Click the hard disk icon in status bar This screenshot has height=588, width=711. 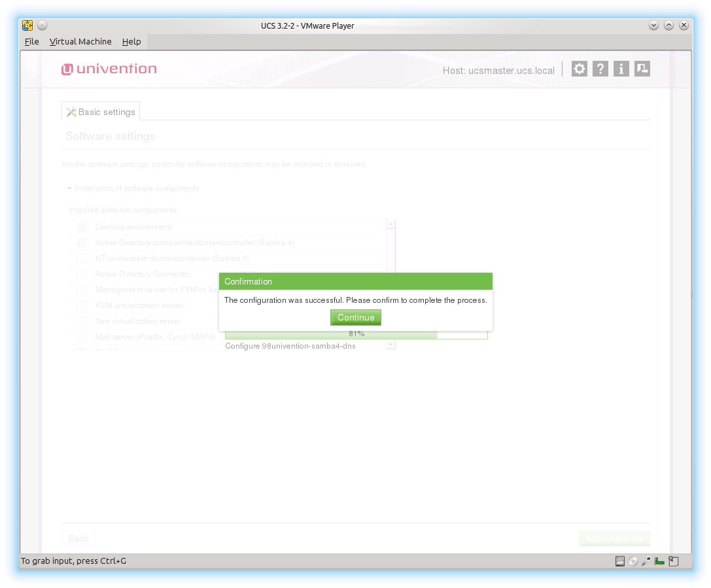click(x=620, y=561)
